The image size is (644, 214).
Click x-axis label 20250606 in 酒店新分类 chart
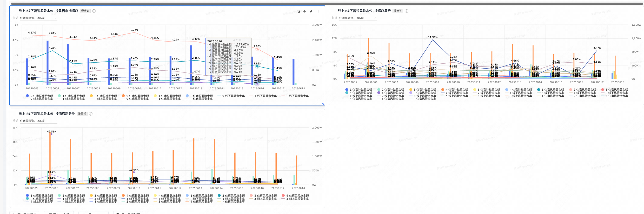(x=51, y=188)
